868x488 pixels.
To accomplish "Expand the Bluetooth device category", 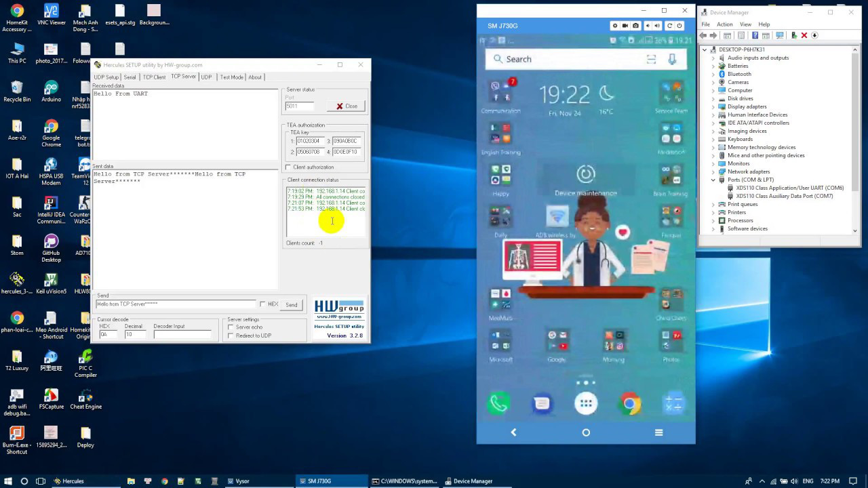I will pos(713,74).
